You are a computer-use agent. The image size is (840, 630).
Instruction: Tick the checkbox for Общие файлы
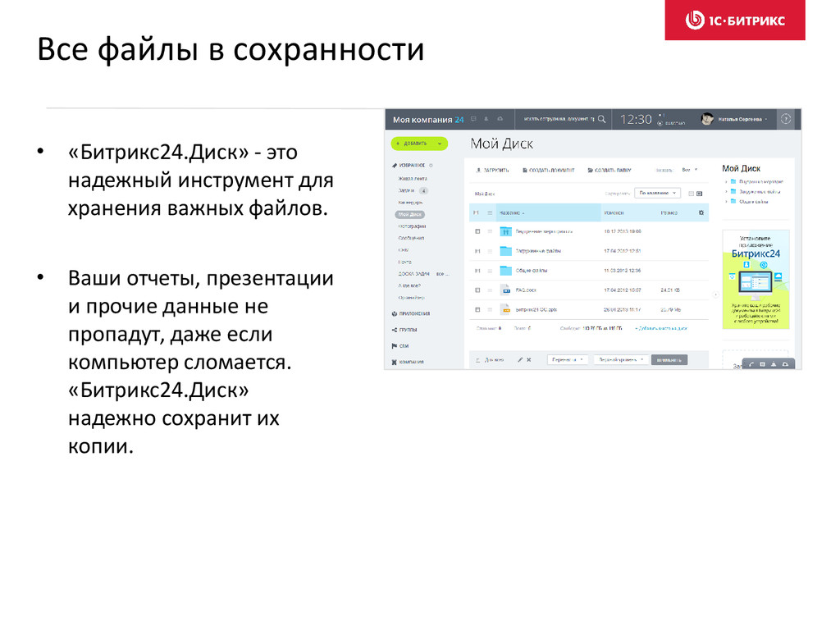click(x=477, y=271)
